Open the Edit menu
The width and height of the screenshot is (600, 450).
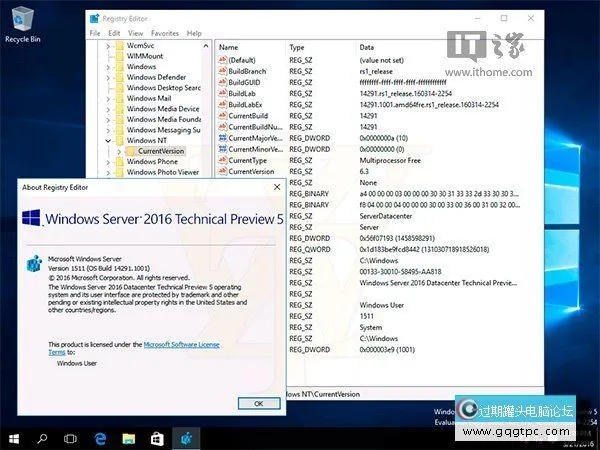(x=113, y=33)
